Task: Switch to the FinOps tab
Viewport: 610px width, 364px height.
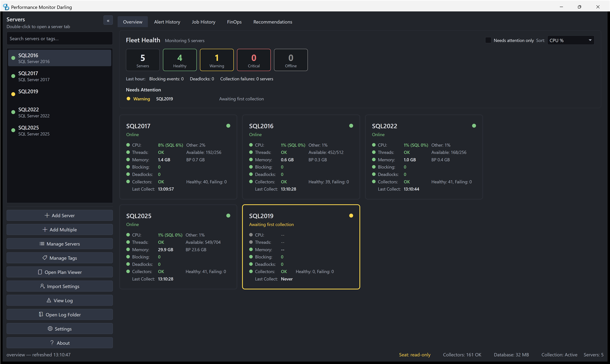Action: [x=234, y=22]
